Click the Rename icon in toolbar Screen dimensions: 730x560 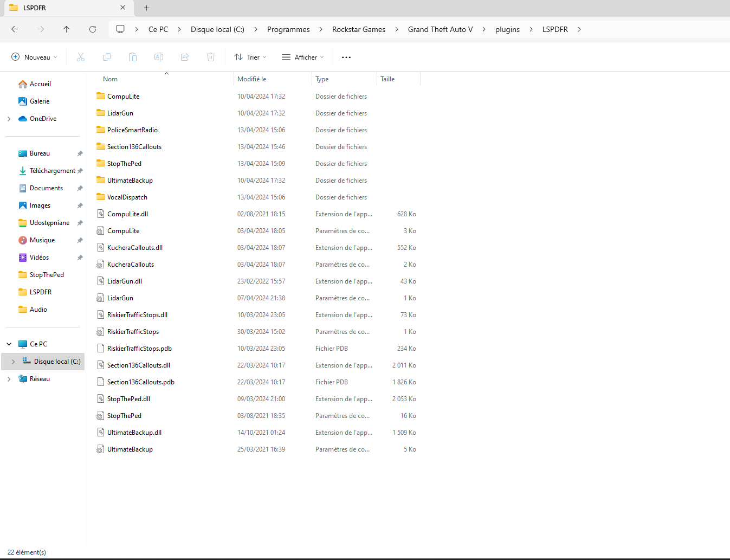click(159, 57)
